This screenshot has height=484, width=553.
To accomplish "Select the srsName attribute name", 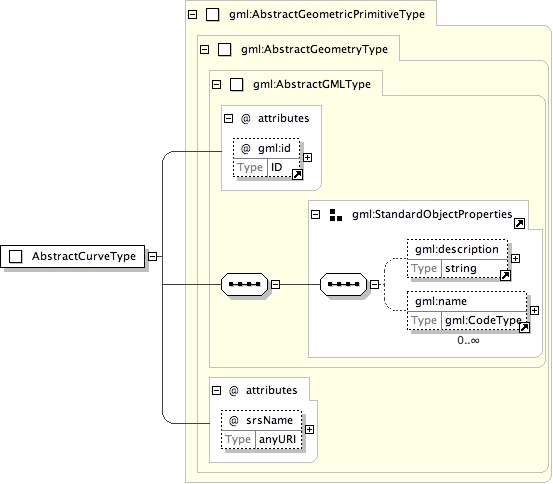I will pyautogui.click(x=269, y=420).
